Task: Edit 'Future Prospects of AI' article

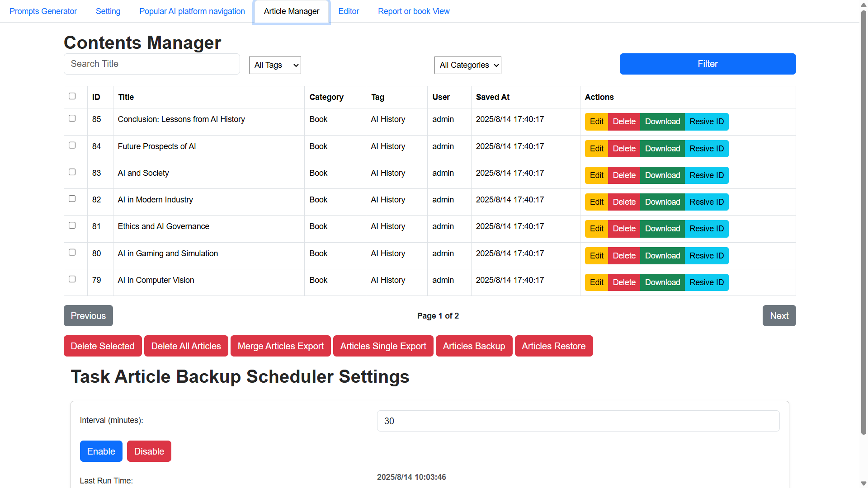Action: coord(596,149)
